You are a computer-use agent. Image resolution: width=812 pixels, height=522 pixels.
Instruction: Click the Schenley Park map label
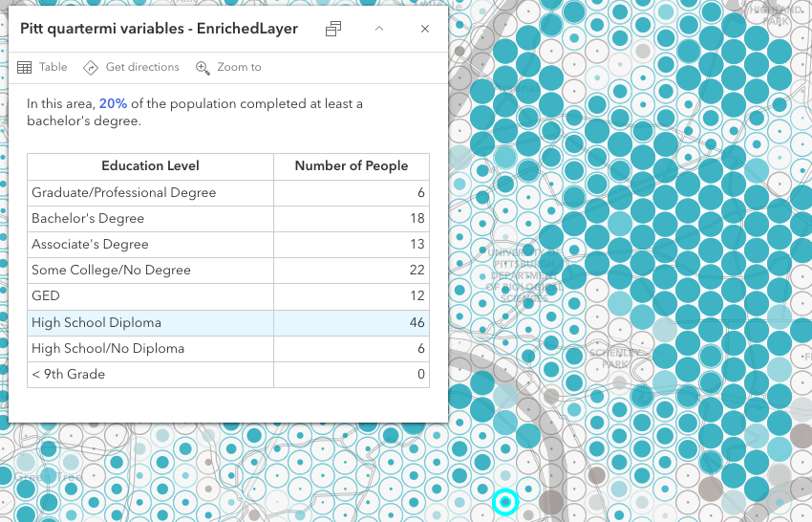tap(608, 358)
